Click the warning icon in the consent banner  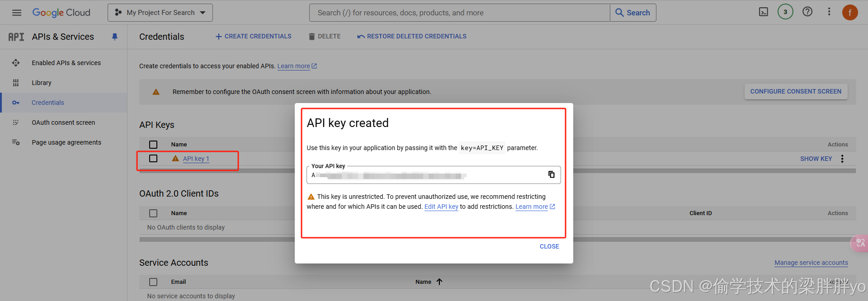coord(156,92)
